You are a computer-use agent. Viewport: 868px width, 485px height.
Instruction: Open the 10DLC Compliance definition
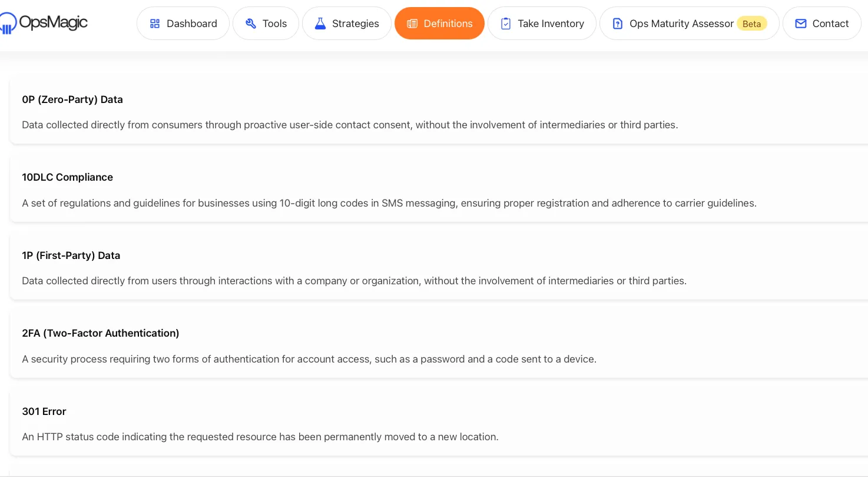point(439,189)
